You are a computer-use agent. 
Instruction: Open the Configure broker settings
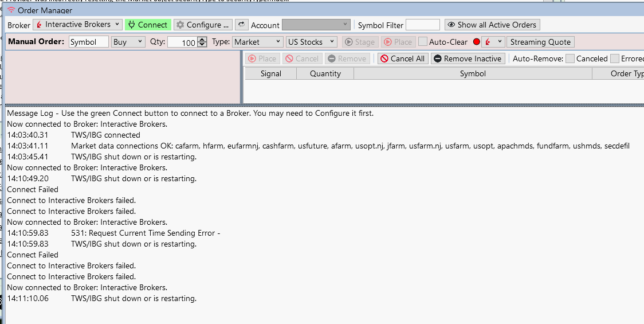pos(203,25)
